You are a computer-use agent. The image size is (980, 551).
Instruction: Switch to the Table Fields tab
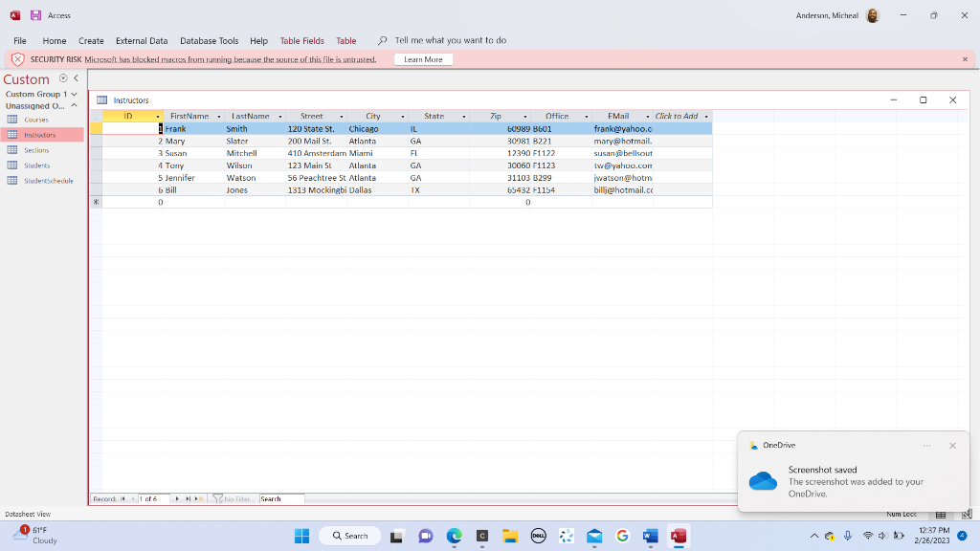tap(301, 41)
